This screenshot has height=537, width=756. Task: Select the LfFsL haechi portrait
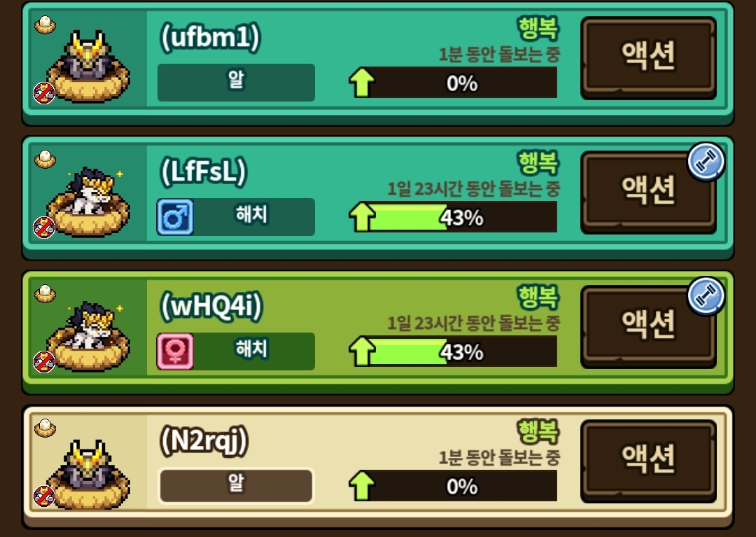click(x=88, y=201)
